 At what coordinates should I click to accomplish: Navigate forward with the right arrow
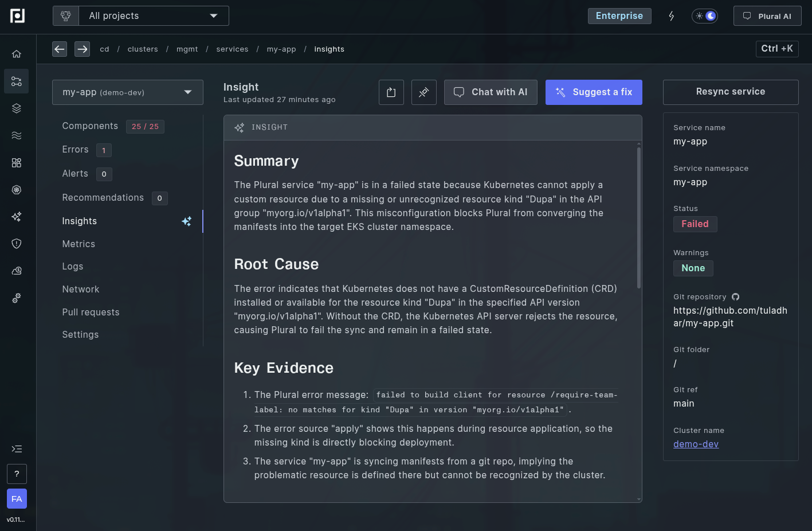click(x=83, y=49)
